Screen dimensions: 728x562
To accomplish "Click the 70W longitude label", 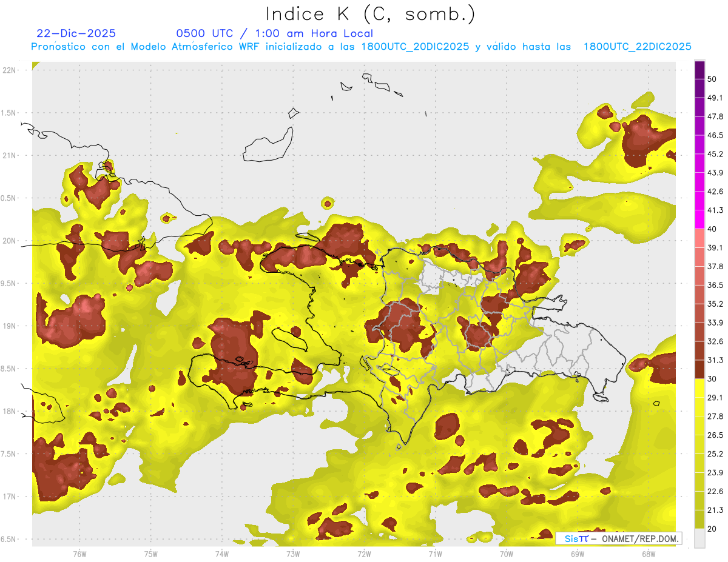I will [x=506, y=554].
